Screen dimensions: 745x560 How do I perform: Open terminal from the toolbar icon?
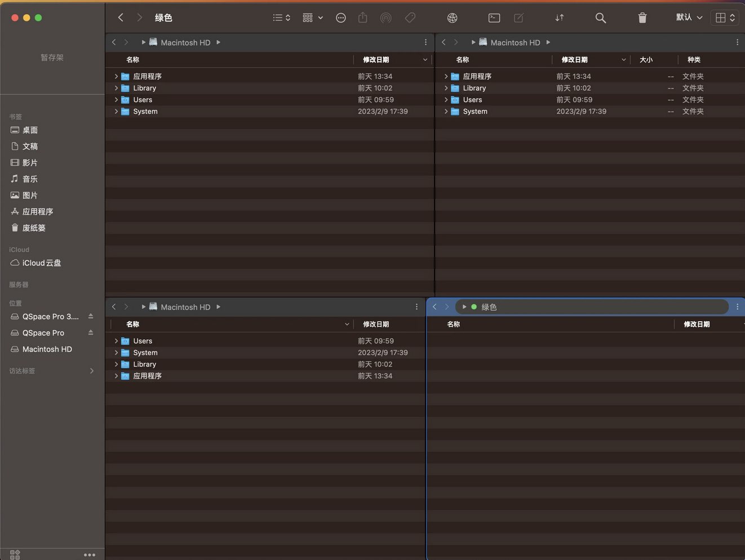[494, 17]
